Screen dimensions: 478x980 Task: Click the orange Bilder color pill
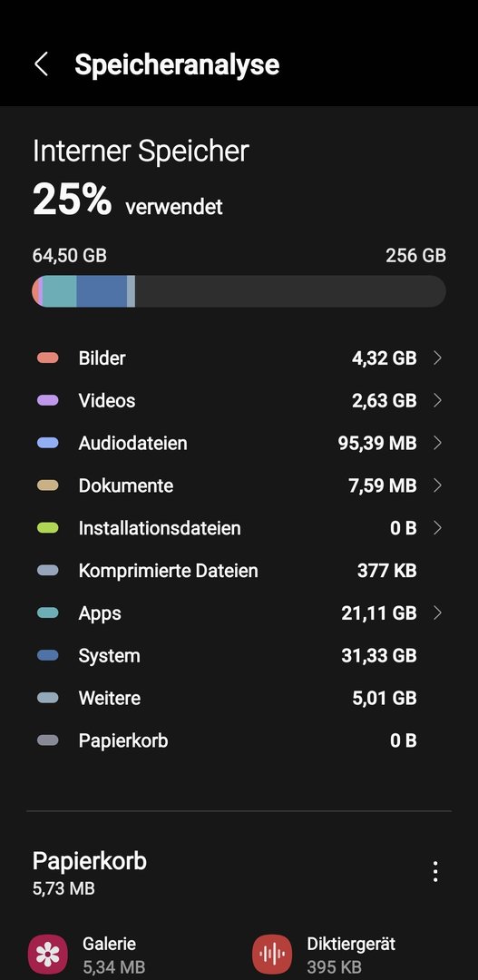coord(48,358)
